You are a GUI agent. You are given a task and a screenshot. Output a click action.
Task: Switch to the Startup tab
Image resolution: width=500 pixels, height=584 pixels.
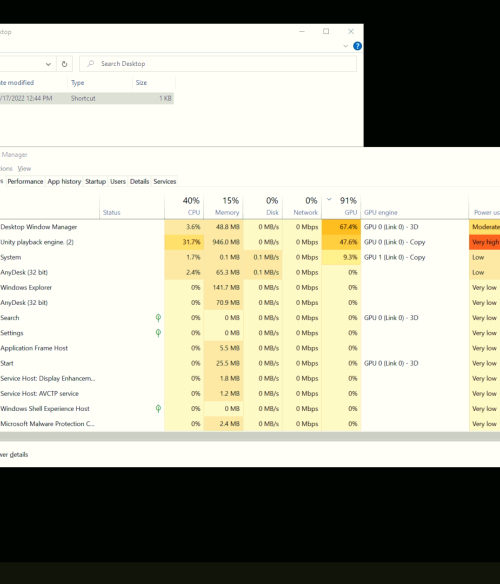coord(95,181)
